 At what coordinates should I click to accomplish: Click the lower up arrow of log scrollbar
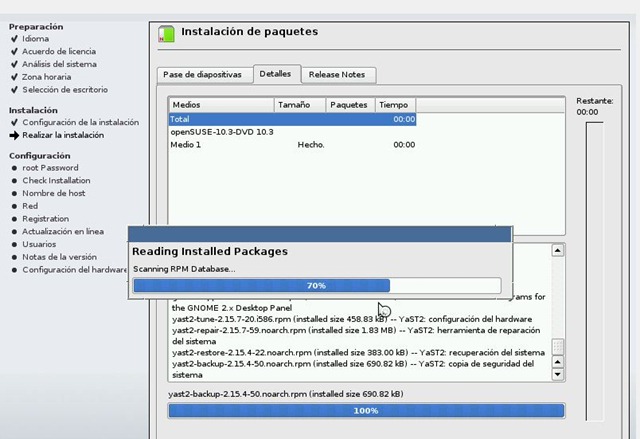point(558,362)
